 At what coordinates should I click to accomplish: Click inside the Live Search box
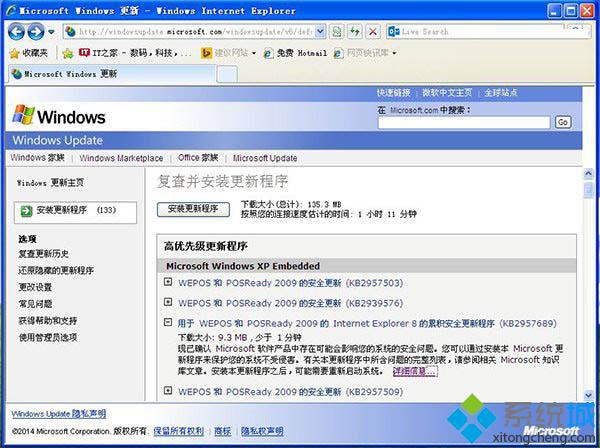[481, 31]
